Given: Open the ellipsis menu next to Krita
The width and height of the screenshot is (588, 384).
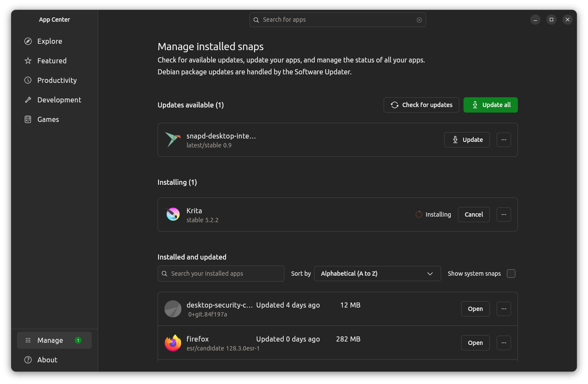Looking at the screenshot, I should 504,215.
